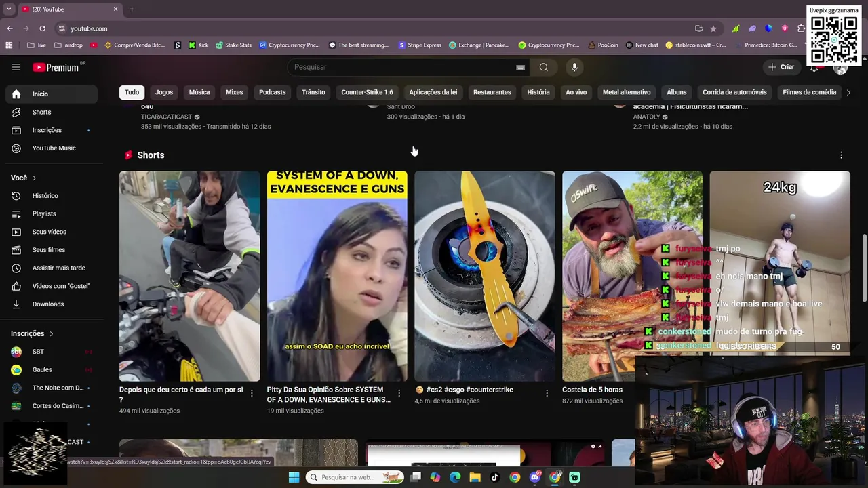Open options for #cs2 #csgo Short
The image size is (868, 488).
547,393
